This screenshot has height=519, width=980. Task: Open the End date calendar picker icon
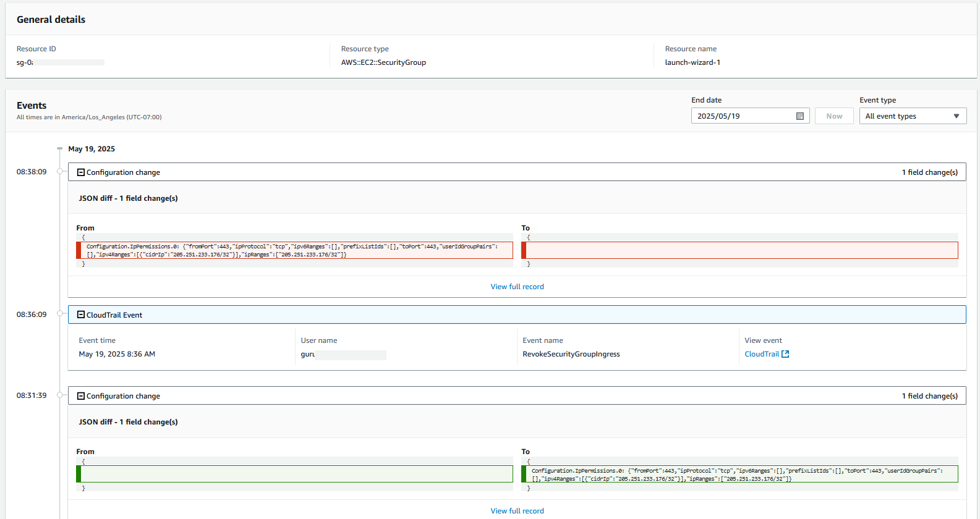[799, 116]
